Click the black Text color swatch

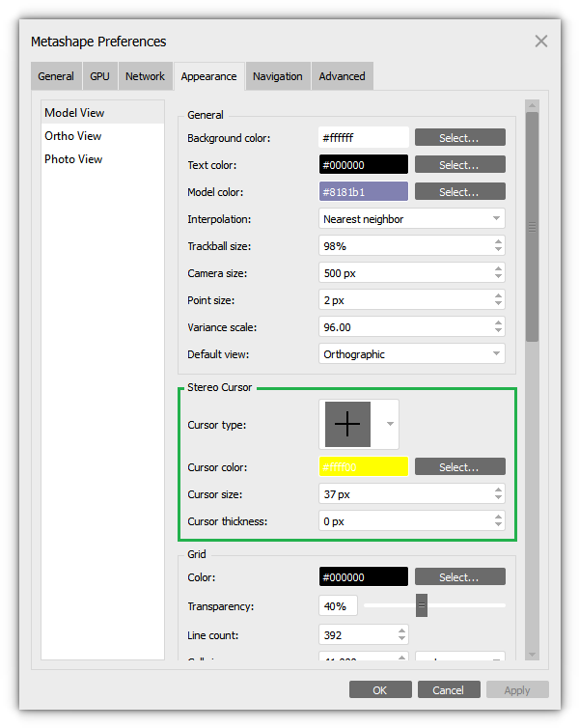point(364,165)
